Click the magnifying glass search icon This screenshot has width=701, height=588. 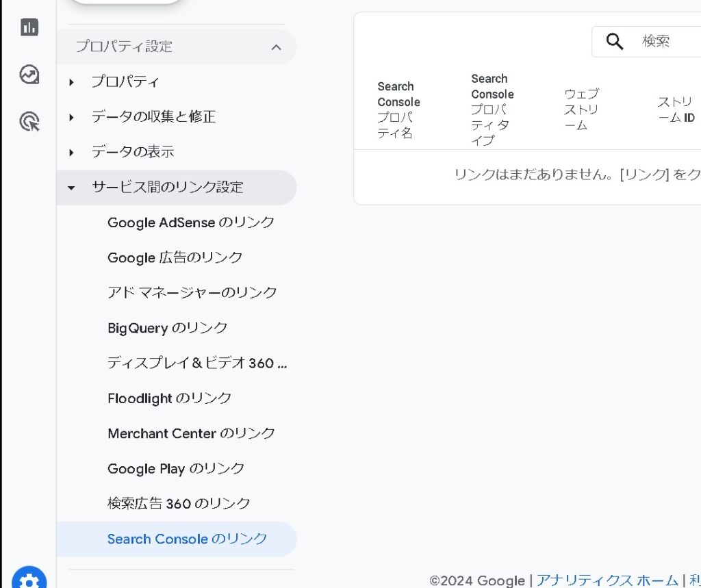click(x=615, y=42)
